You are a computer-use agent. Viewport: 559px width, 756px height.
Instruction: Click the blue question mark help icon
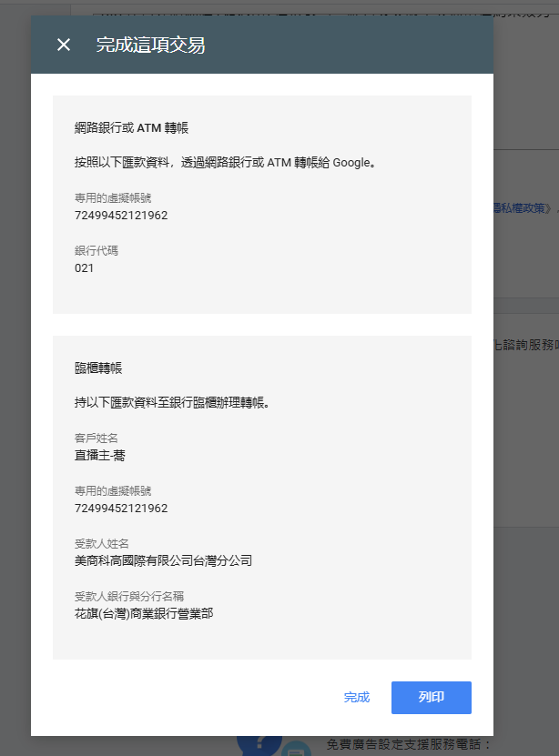tap(259, 745)
